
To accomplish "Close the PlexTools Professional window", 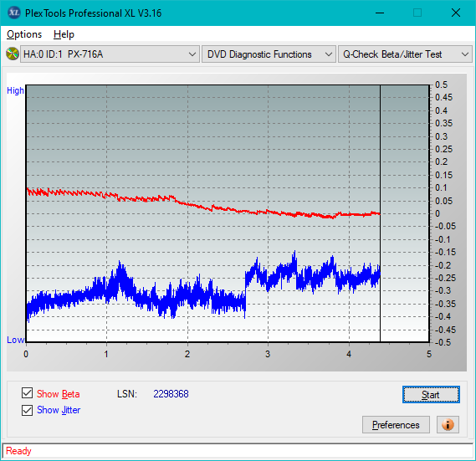I will [x=456, y=13].
